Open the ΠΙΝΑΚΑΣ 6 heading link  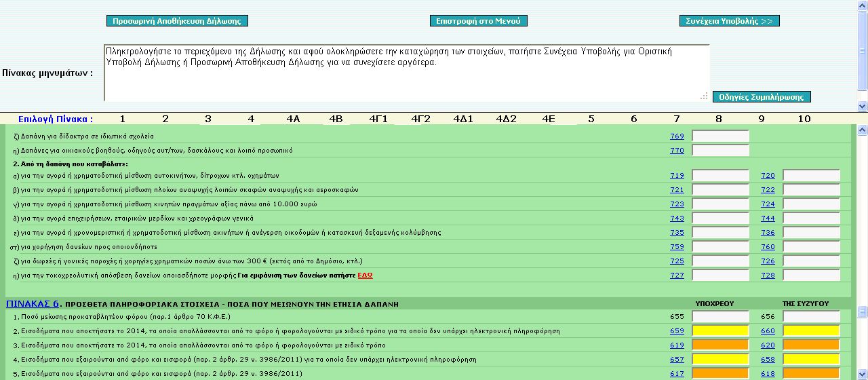(x=33, y=303)
